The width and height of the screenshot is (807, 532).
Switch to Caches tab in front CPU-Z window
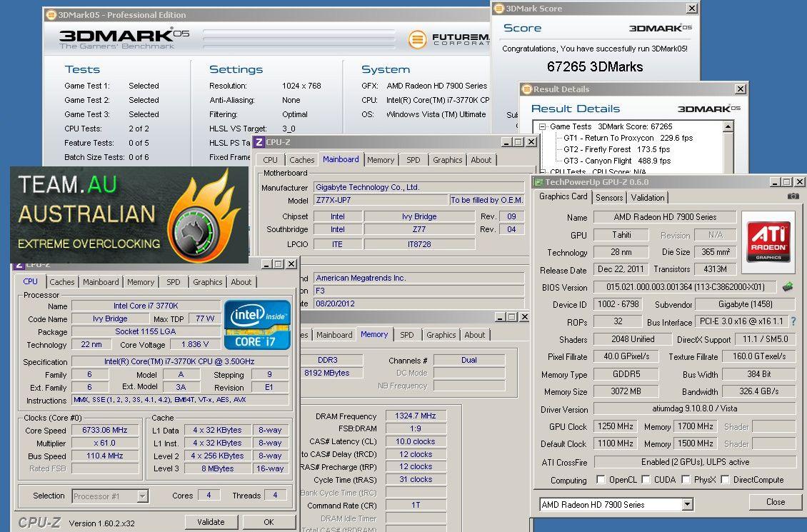tap(62, 282)
